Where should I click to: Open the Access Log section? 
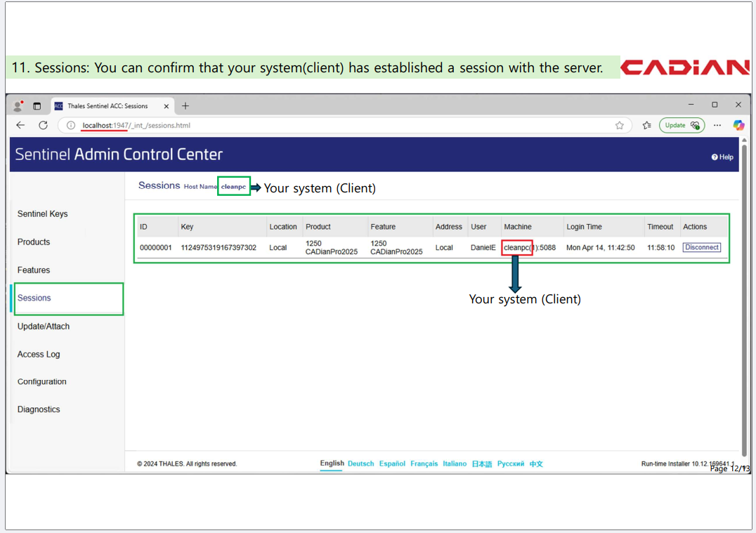pyautogui.click(x=39, y=355)
